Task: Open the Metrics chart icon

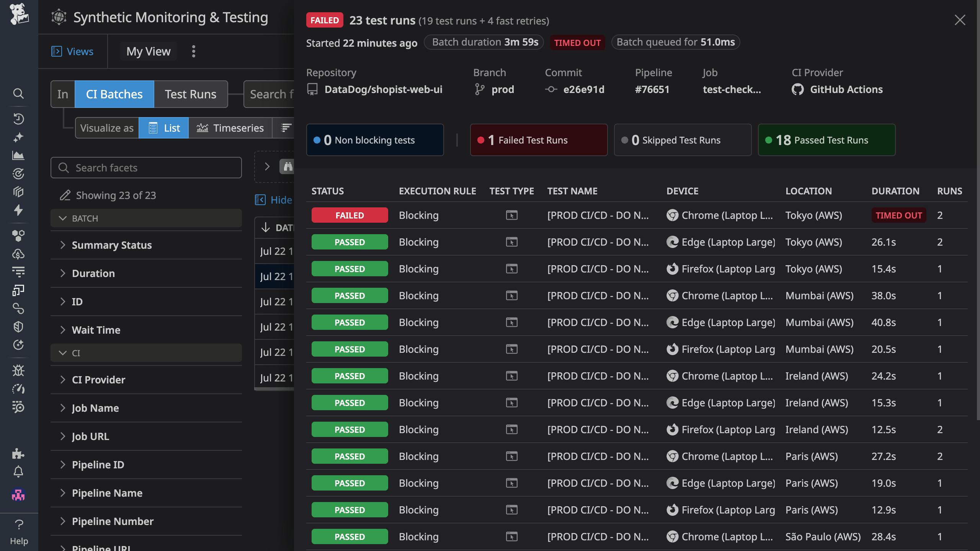Action: coord(18,156)
